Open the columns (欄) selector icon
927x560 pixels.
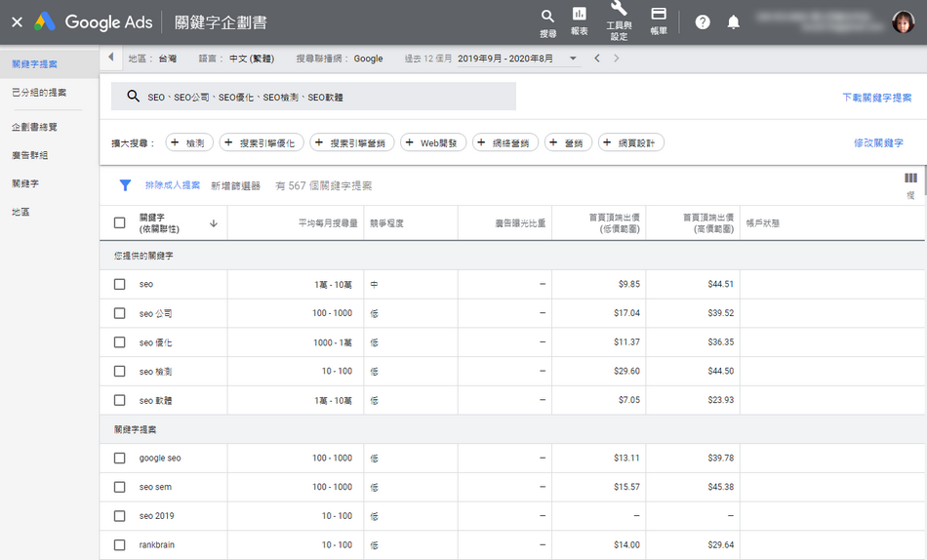coord(910,178)
